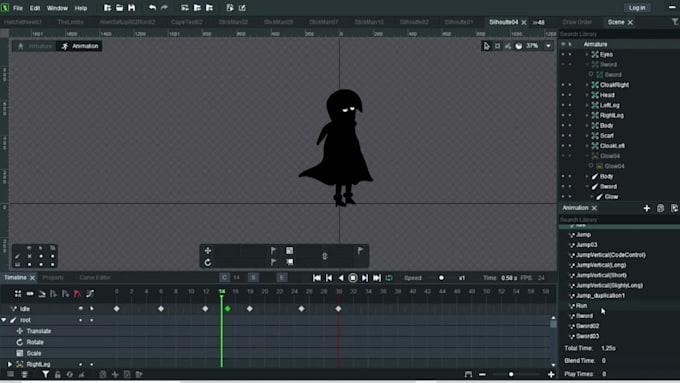Viewport: 680px width, 383px height.
Task: Toggle the C button beside frame number
Action: (x=224, y=278)
